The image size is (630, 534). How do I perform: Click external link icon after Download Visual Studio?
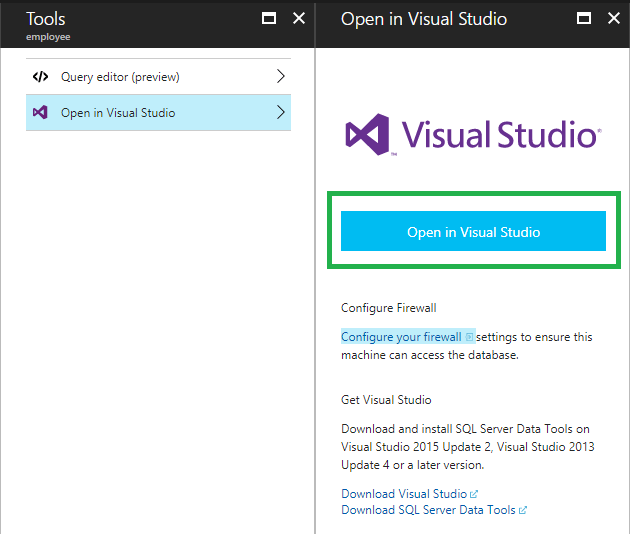point(474,494)
